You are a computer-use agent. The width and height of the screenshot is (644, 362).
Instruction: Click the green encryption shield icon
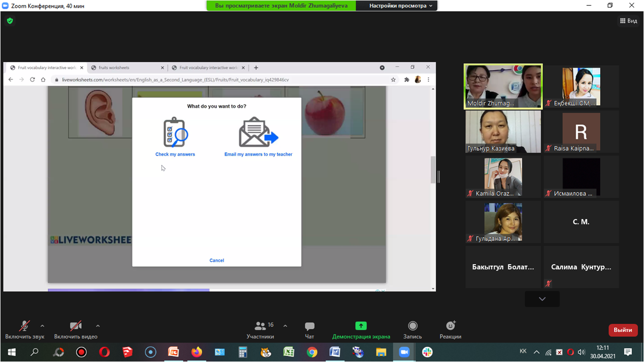(10, 21)
